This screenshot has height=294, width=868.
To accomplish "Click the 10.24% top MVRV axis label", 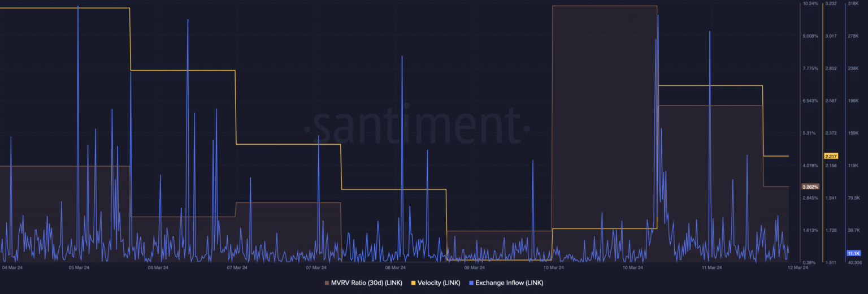I will (810, 3).
